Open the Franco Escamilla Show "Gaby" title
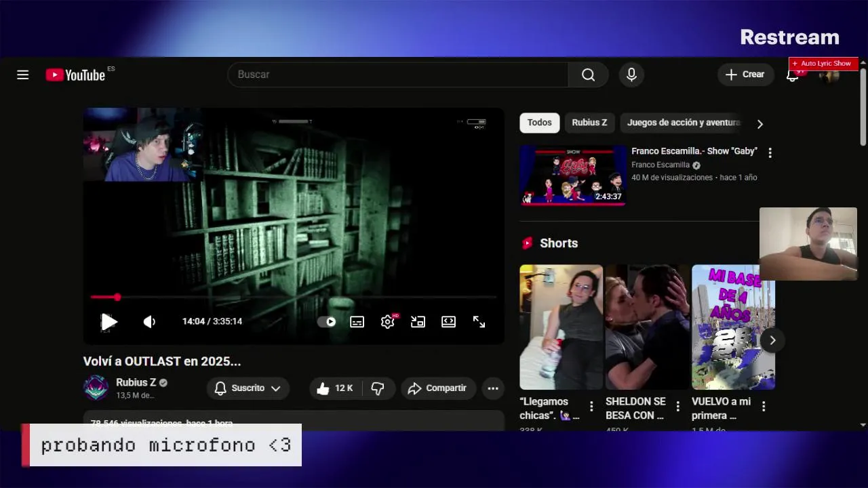868x488 pixels. click(x=694, y=151)
